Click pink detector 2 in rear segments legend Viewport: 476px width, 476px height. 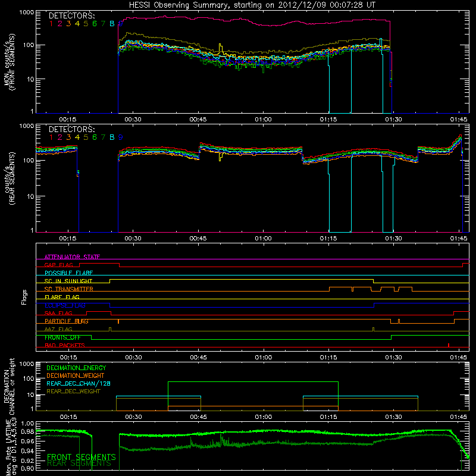click(x=60, y=137)
